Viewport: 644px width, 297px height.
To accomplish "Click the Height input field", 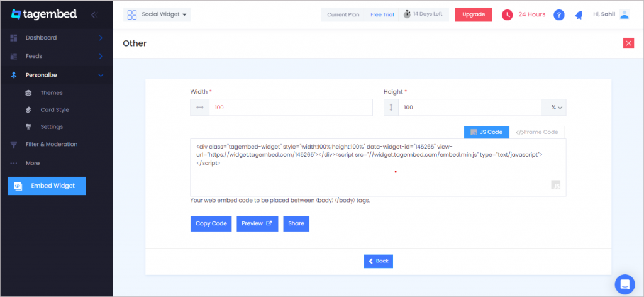I will coord(470,108).
